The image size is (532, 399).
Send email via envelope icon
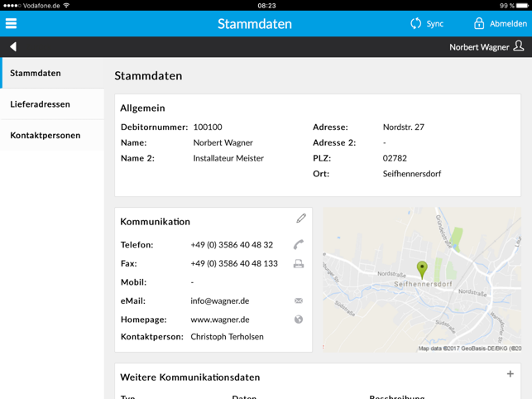[299, 300]
